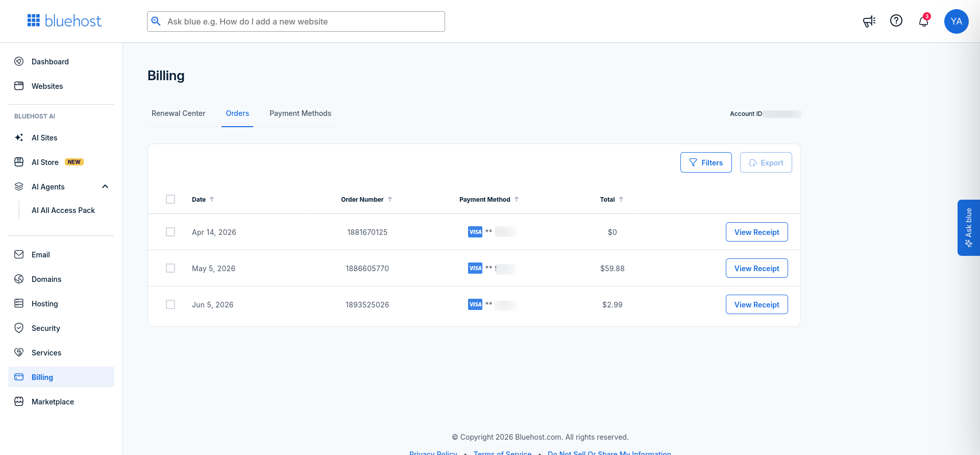Screen dimensions: 980x455
Task: Check the Jun 5, 2026 order row
Action: point(170,304)
